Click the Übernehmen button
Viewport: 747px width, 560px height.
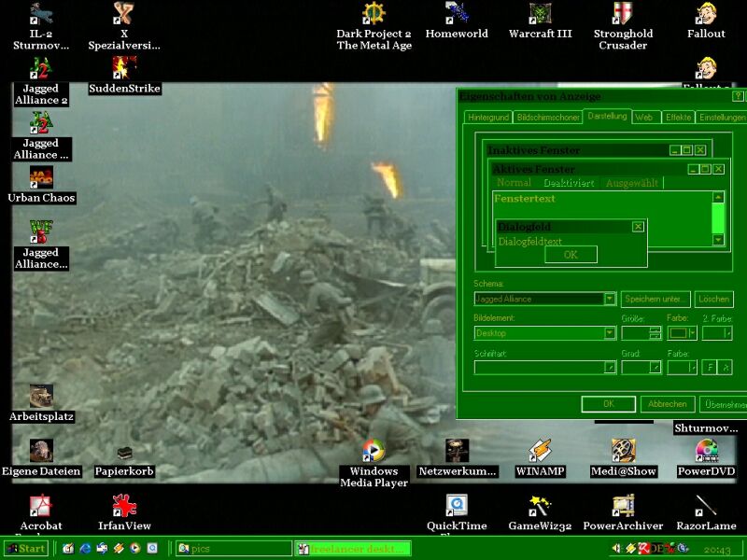pos(723,404)
